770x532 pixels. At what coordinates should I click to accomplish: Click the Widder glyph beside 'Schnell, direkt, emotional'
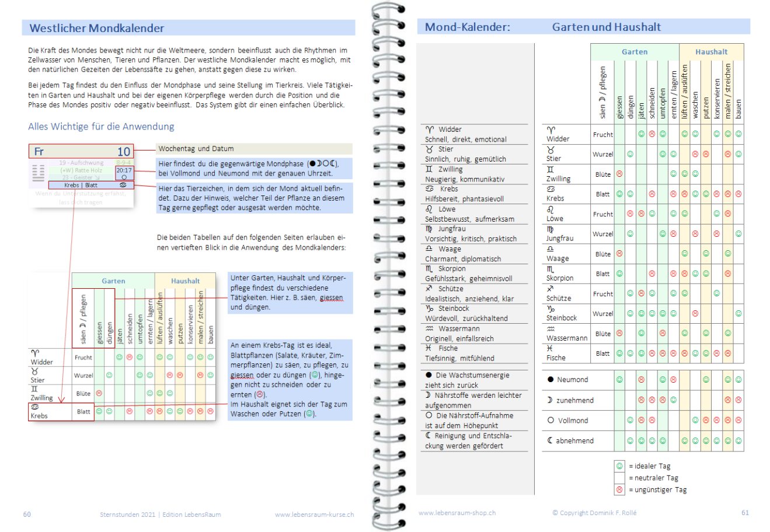tap(430, 129)
